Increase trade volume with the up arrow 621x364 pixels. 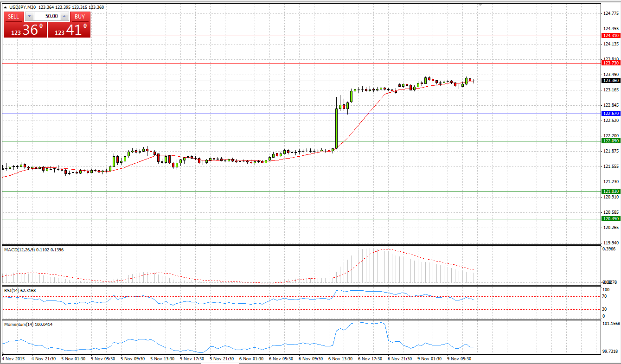(64, 16)
